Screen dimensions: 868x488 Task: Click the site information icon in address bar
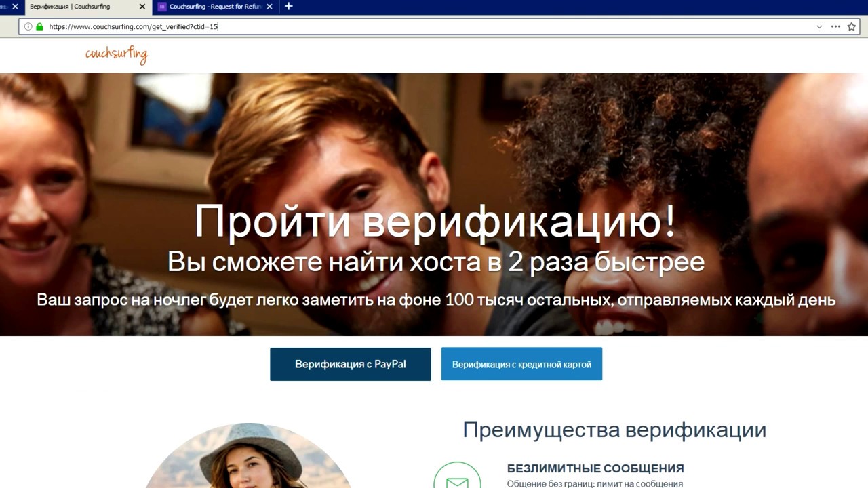click(28, 27)
